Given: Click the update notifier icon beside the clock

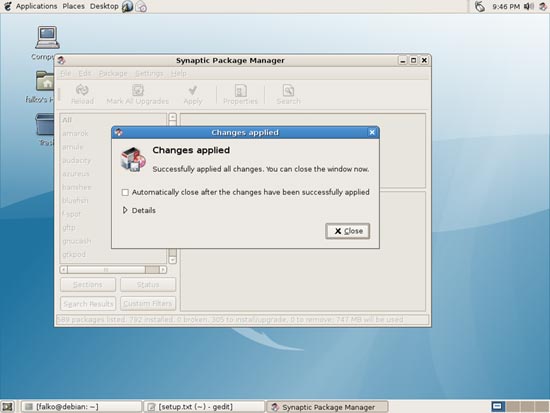Looking at the screenshot, I should (x=479, y=6).
